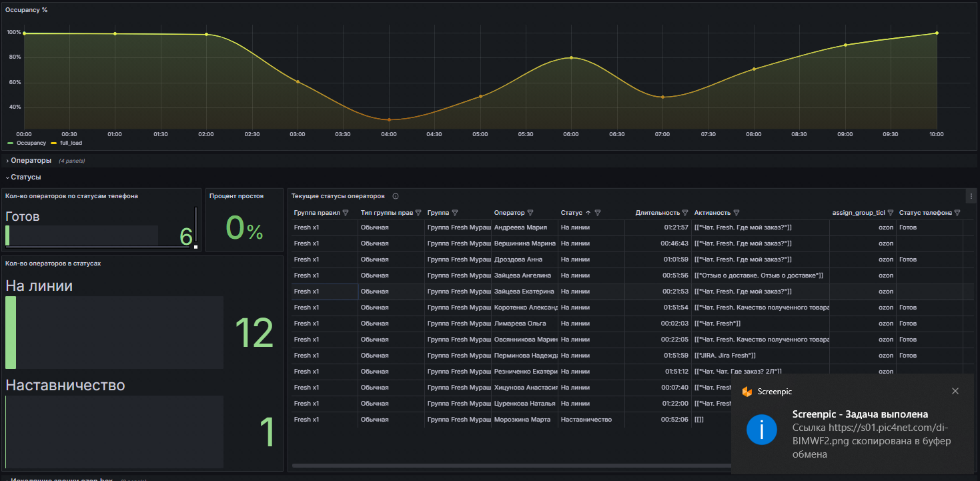Open filter for assign_group_ticl column
980x481 pixels.
coord(891,213)
